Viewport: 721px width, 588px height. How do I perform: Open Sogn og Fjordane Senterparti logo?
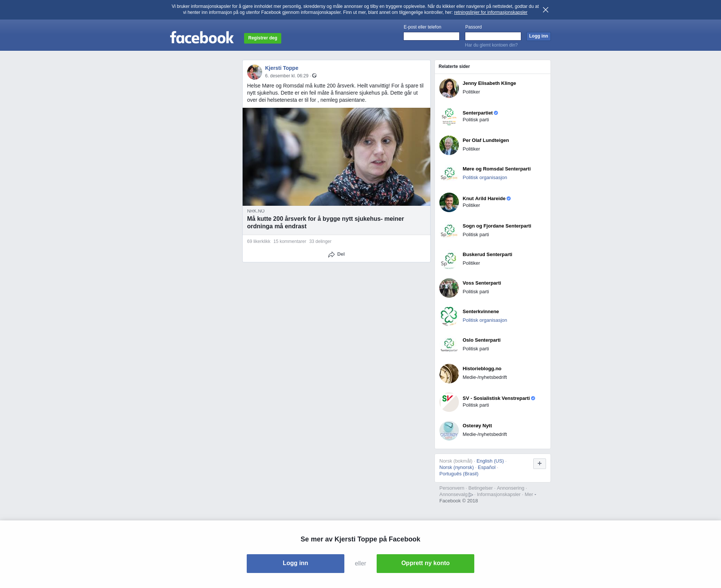click(x=449, y=231)
